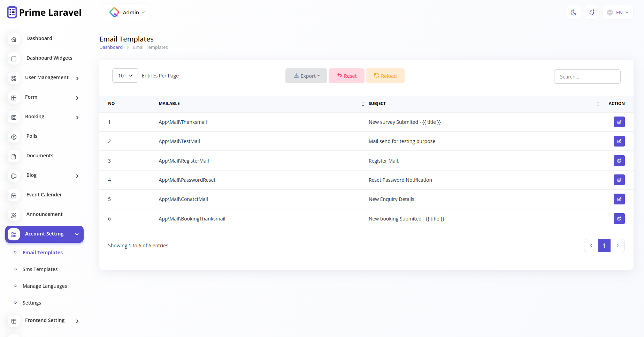This screenshot has height=337, width=644.
Task: Click the Frontend Setting icon
Action: [x=14, y=321]
